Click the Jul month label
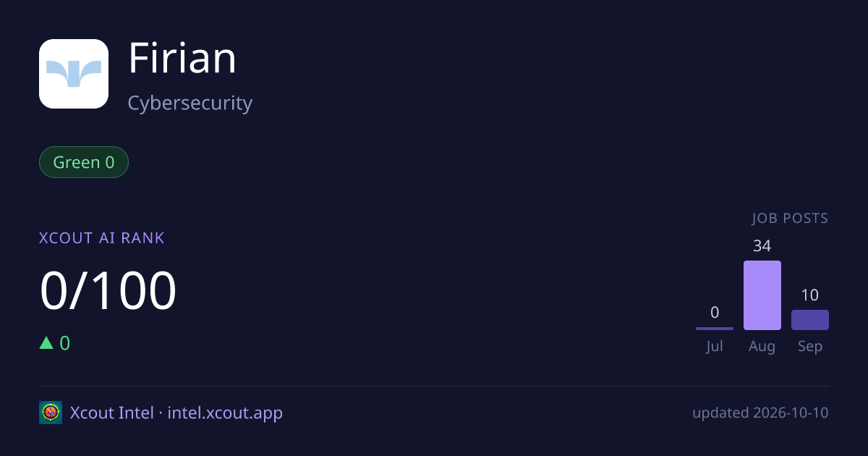The height and width of the screenshot is (456, 868). point(715,347)
